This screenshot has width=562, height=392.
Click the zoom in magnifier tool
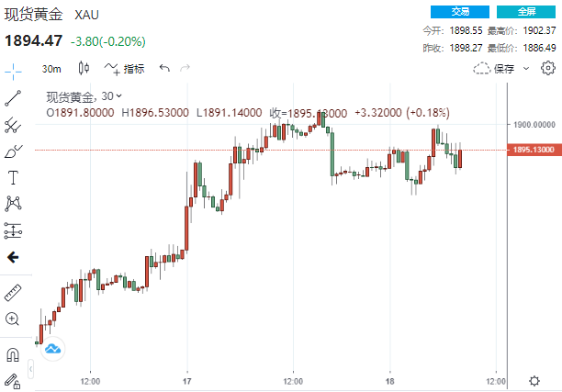coord(13,319)
